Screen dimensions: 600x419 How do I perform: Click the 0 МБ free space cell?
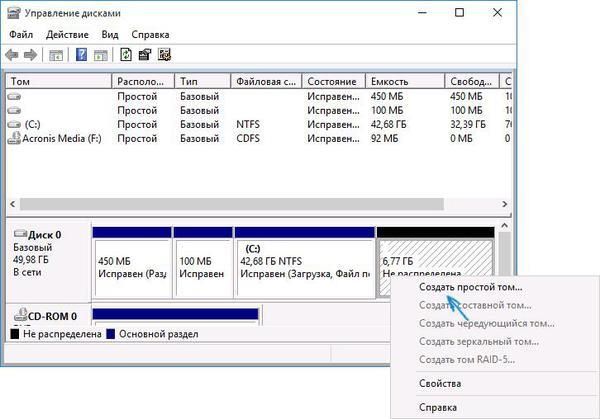point(461,138)
